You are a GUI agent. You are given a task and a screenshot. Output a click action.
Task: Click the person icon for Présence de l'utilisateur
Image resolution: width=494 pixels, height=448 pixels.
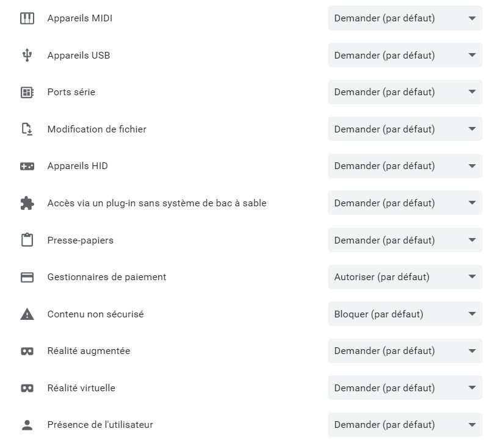tap(27, 425)
